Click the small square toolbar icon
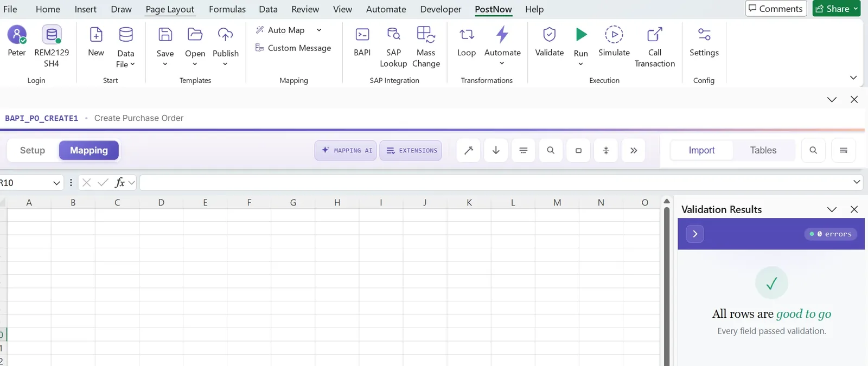Viewport: 868px width, 366px height. (x=578, y=150)
